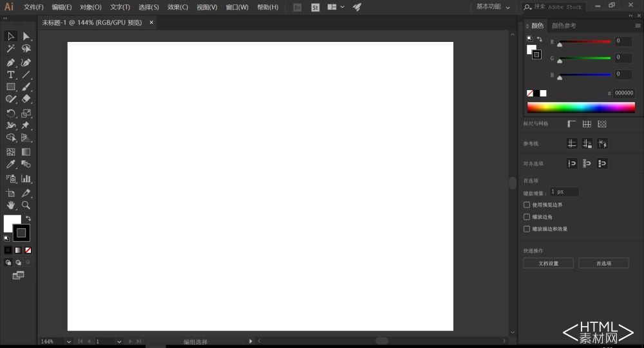Collapse right panel dock with double arrows
The width and height of the screenshot is (644, 348).
(x=631, y=15)
